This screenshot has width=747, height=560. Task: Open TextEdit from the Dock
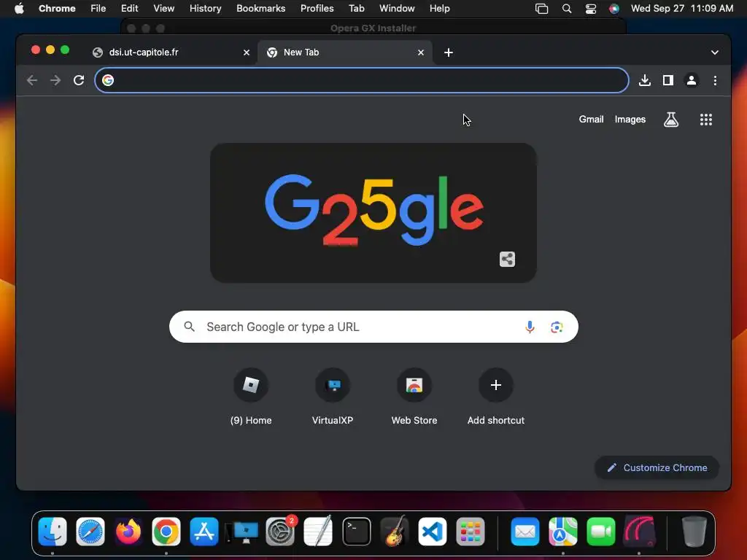pos(318,532)
